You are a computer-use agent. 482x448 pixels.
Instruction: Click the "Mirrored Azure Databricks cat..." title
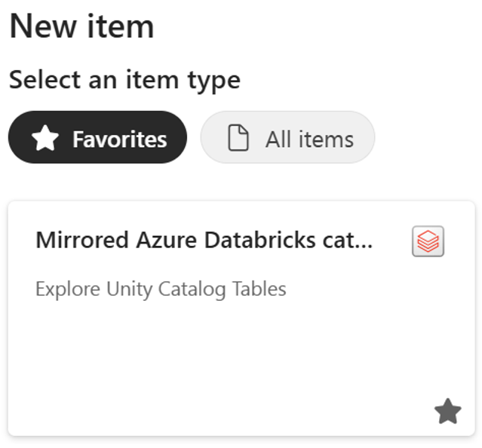(x=204, y=241)
